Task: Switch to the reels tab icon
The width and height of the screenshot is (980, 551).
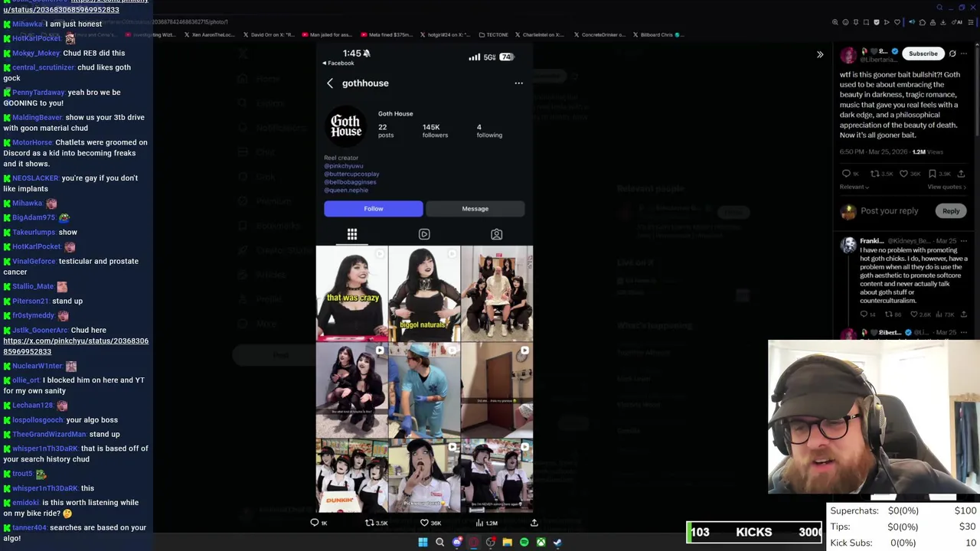Action: tap(424, 234)
